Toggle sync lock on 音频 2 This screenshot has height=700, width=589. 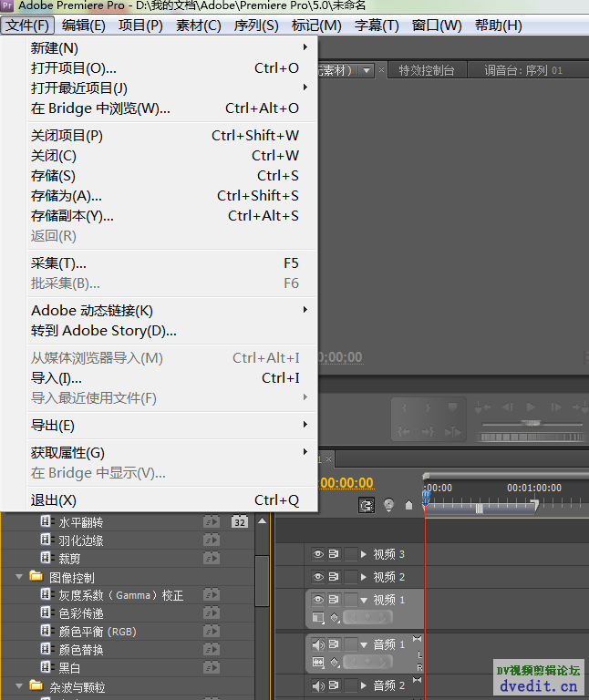tap(334, 685)
